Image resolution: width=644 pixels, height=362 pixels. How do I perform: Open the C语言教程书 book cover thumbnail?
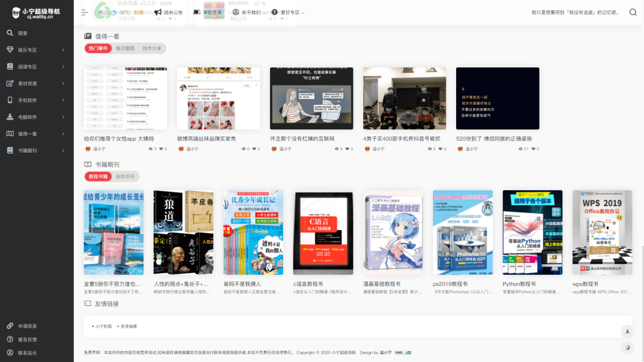tap(323, 232)
